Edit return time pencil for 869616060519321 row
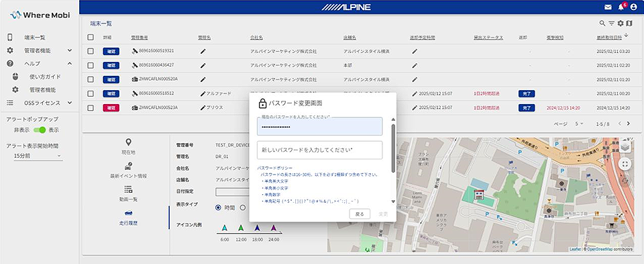The width and height of the screenshot is (644, 264). coord(415,52)
